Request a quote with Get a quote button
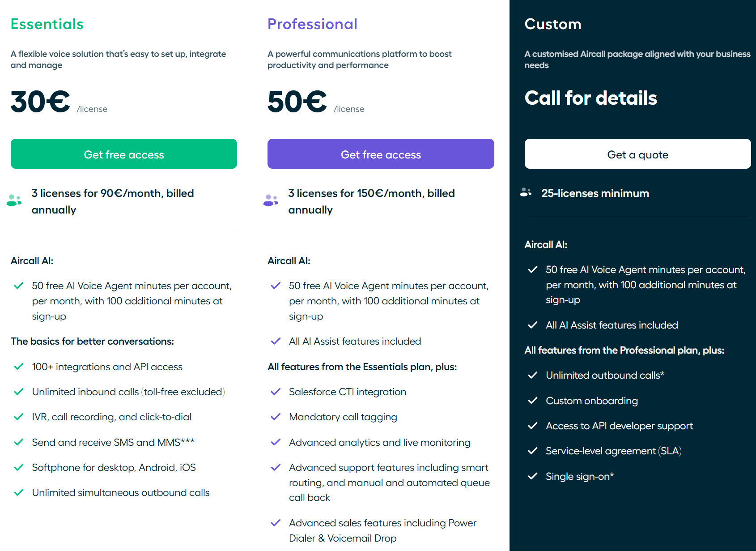Image resolution: width=756 pixels, height=551 pixels. click(x=637, y=154)
